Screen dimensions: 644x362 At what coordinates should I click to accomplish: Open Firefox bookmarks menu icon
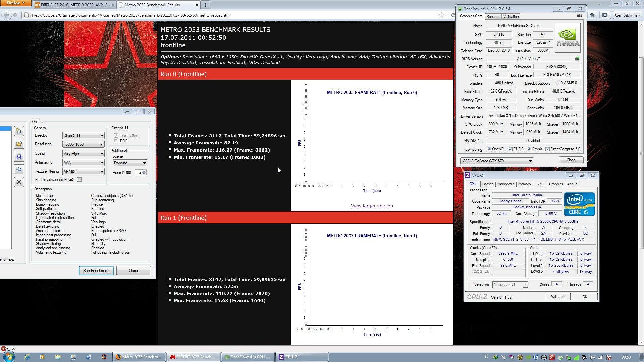(x=605, y=15)
